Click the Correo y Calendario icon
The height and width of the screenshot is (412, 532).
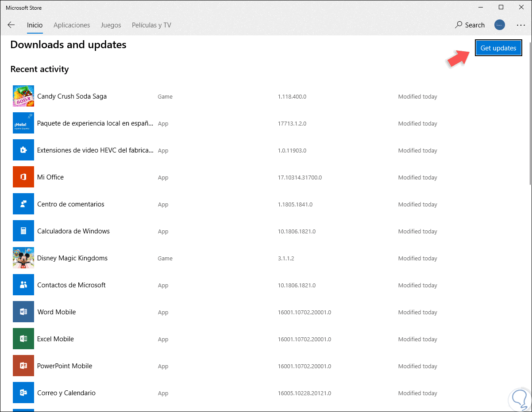tap(23, 393)
